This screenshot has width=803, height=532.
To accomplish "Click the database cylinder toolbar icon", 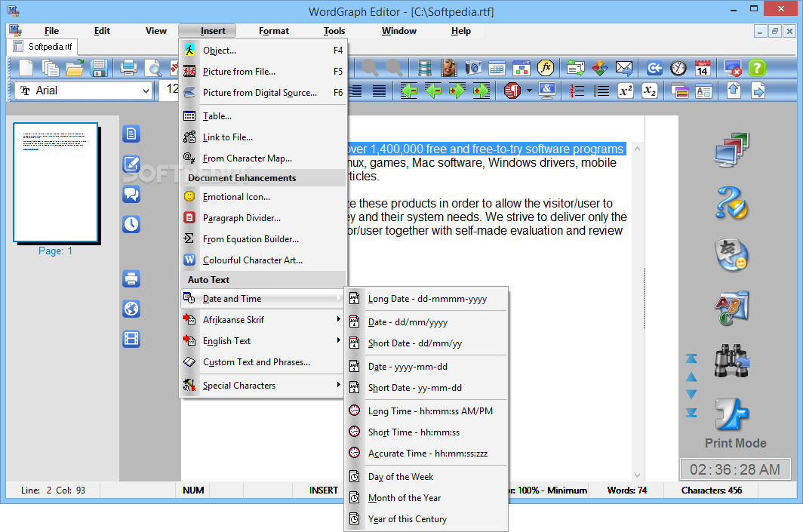I will (x=425, y=68).
